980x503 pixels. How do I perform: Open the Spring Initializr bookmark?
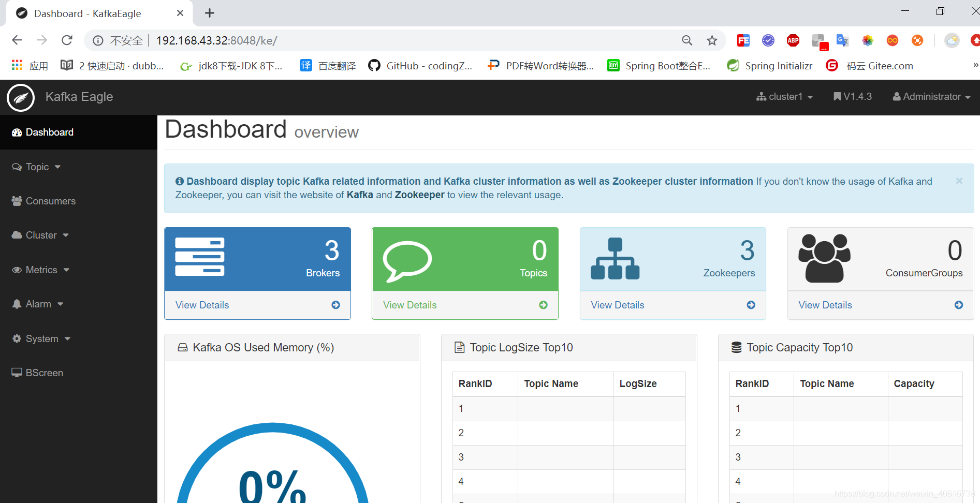[x=769, y=66]
